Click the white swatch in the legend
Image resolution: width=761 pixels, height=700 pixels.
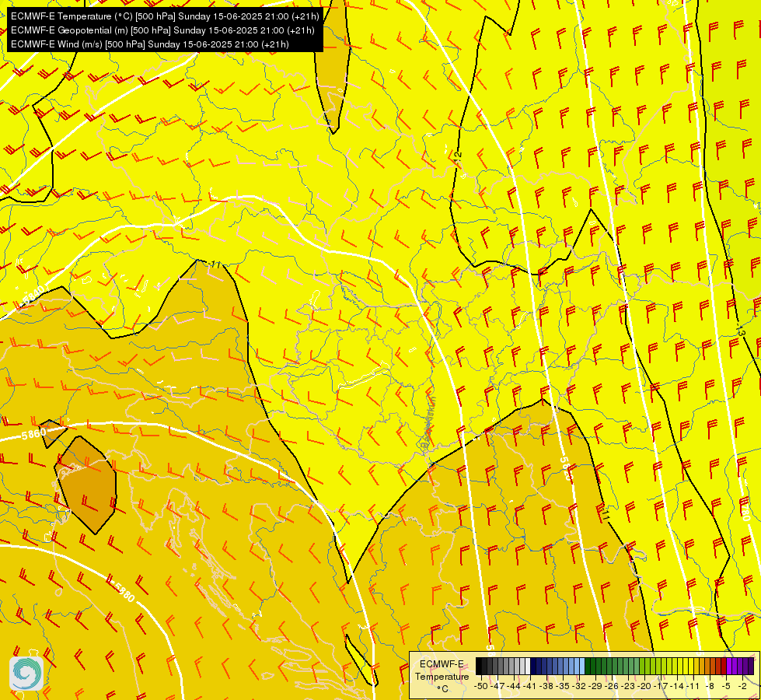click(528, 667)
